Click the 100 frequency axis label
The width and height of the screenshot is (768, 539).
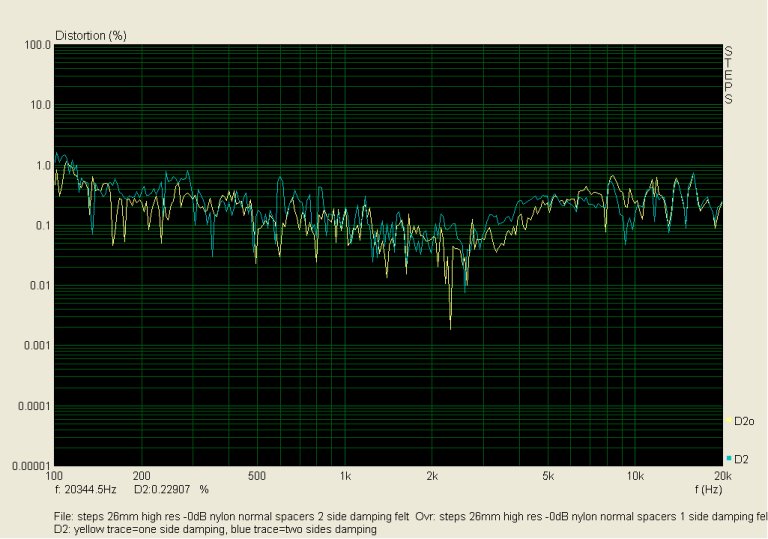pyautogui.click(x=54, y=476)
